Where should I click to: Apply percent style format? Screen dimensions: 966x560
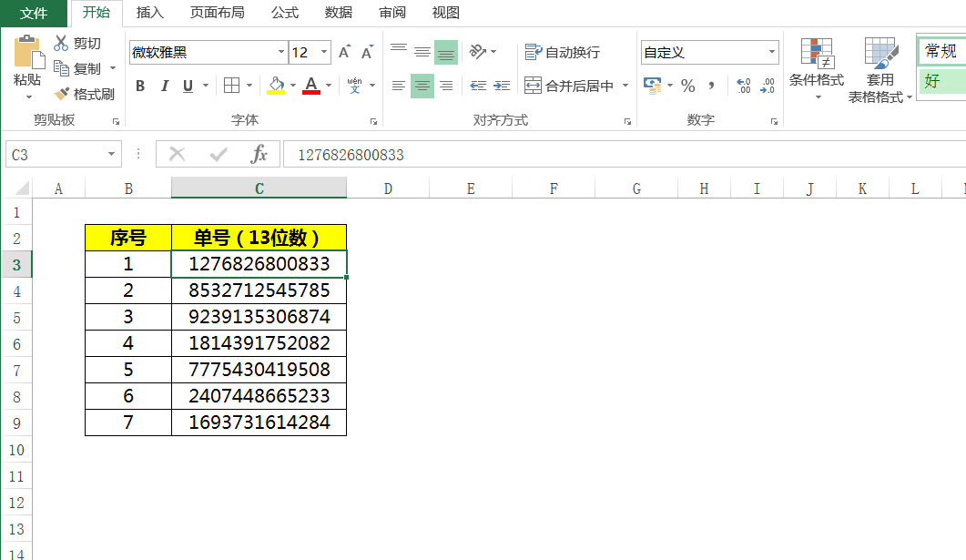click(x=688, y=86)
